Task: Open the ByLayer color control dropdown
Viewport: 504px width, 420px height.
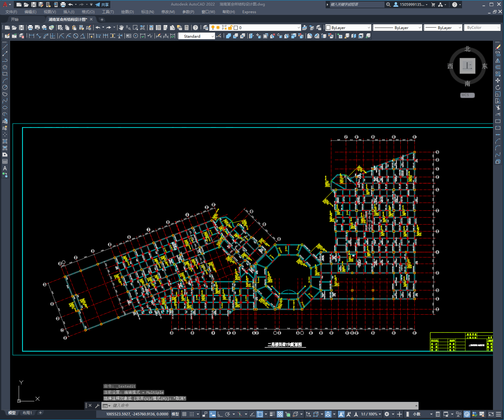Action: pos(348,28)
